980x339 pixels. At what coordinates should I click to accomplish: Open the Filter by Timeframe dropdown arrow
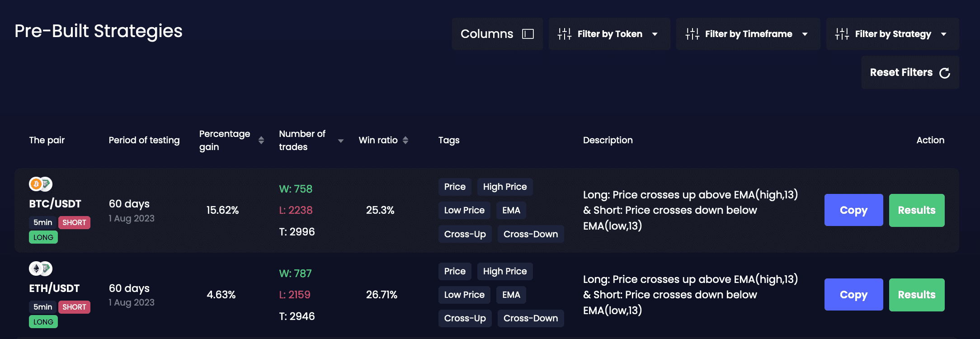[x=805, y=34]
